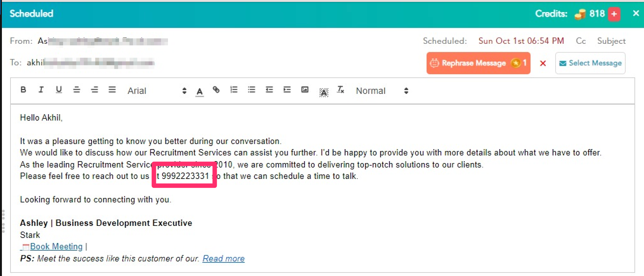
Task: Open the Read more link
Action: pyautogui.click(x=223, y=259)
